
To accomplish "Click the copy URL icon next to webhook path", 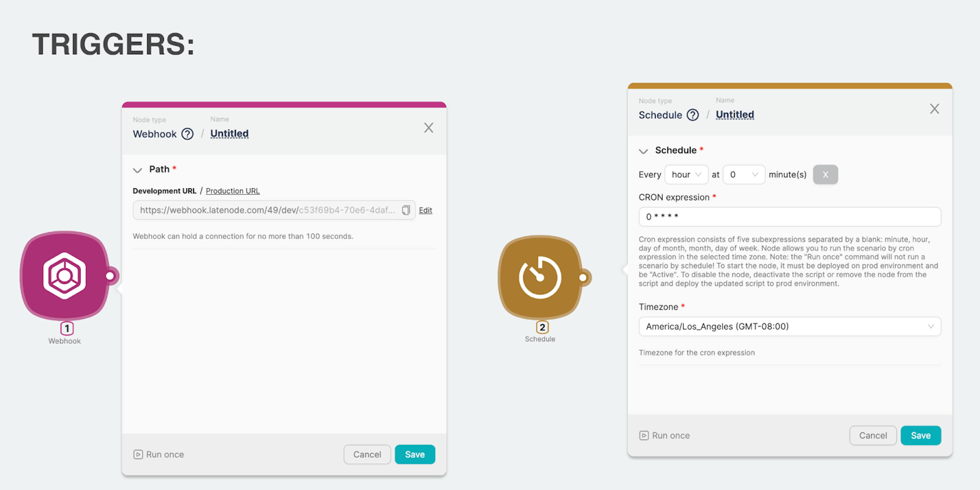I will point(406,209).
